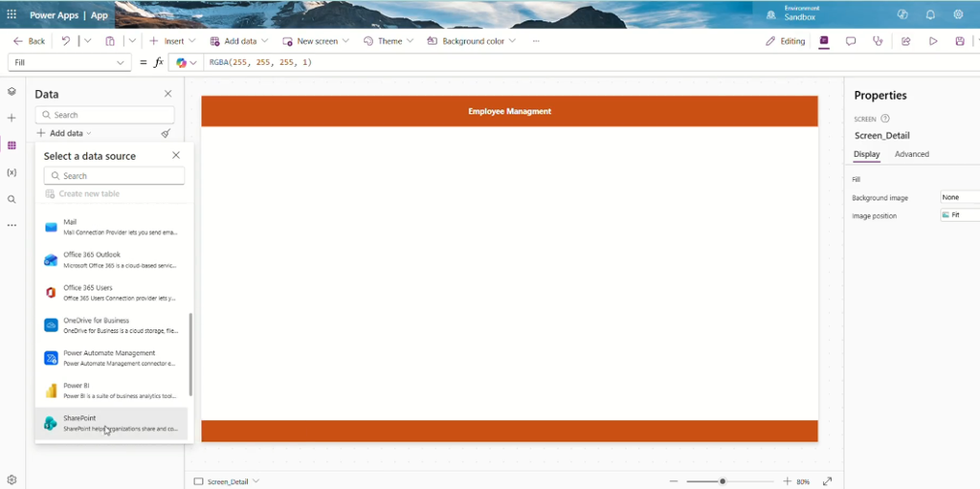Expand Add data in Data pane
Screen dimensions: 980x489
(64, 133)
